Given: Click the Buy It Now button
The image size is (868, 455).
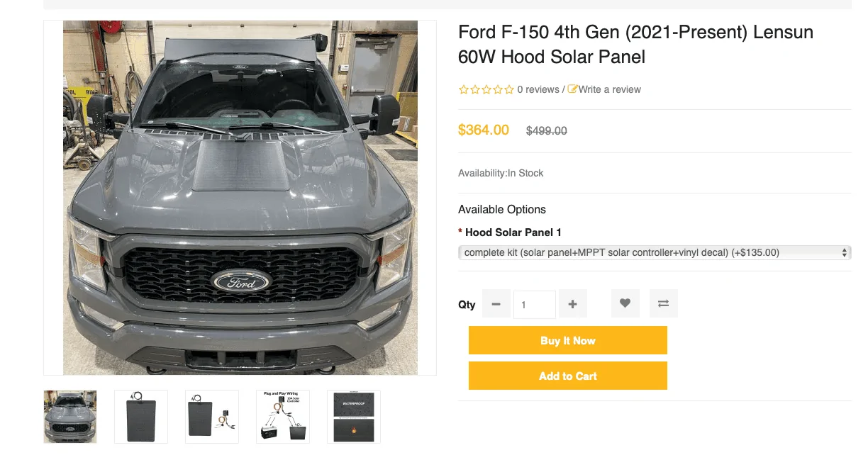Looking at the screenshot, I should [567, 340].
